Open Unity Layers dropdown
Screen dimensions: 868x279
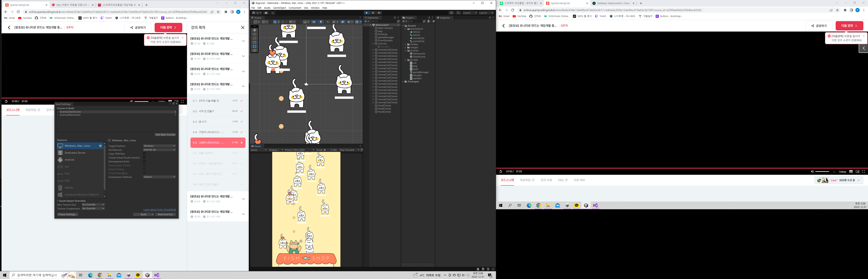tap(470, 13)
